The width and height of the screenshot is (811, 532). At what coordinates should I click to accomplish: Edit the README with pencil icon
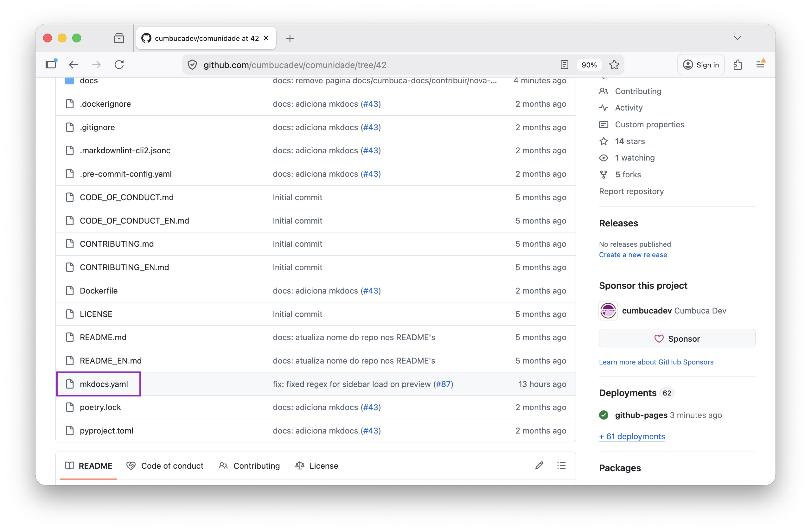coord(539,465)
